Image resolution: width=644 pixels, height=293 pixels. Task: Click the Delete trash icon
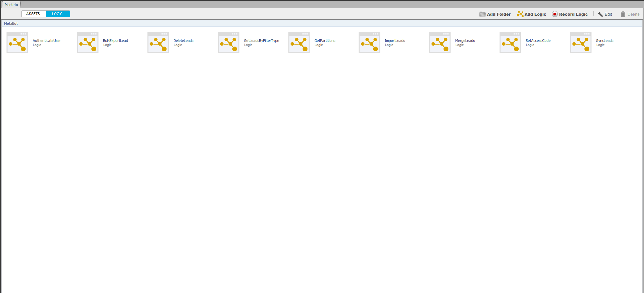623,14
